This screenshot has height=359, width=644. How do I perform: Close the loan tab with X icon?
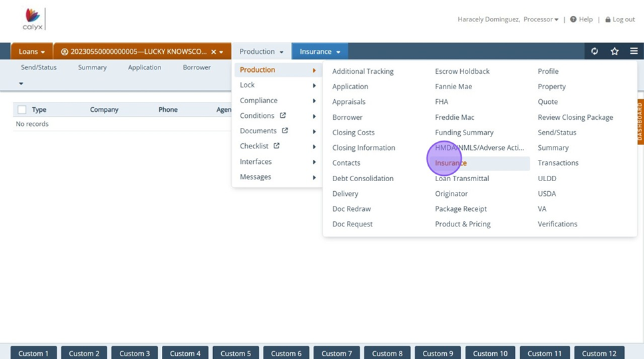[213, 52]
